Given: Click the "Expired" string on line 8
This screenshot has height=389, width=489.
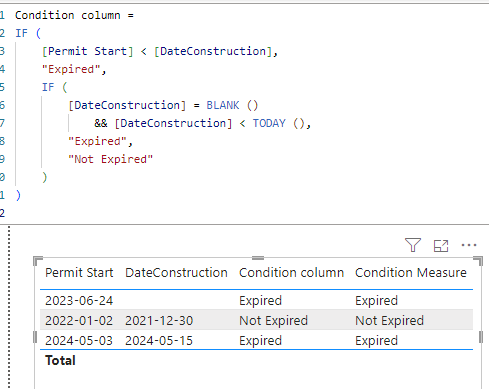Looking at the screenshot, I should point(97,141).
